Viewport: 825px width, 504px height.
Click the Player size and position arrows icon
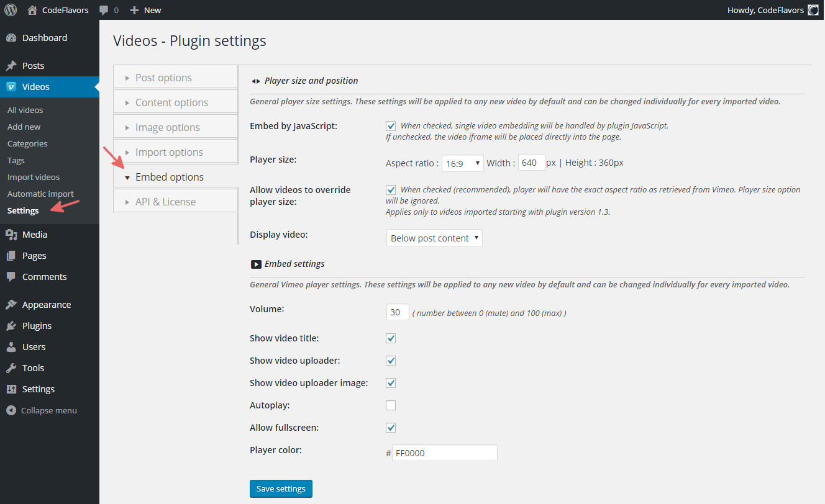click(x=255, y=81)
